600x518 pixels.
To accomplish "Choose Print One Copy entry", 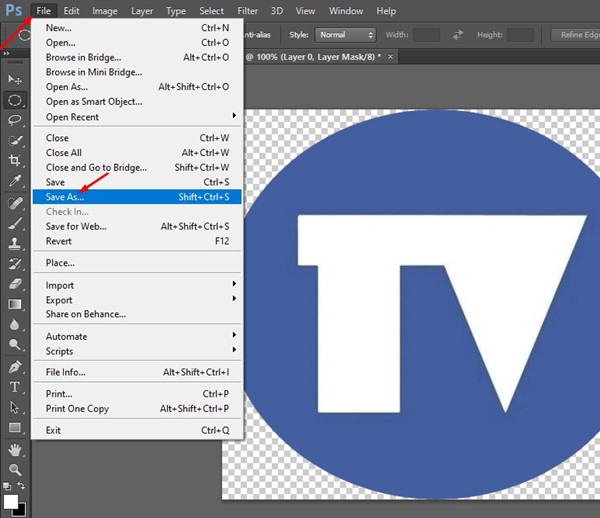I will (x=137, y=409).
